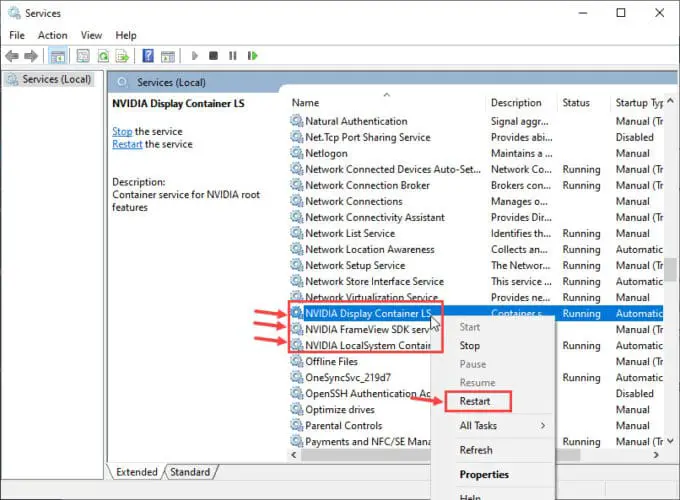This screenshot has width=680, height=500.
Task: Select the Network Location Awareness row
Action: point(476,249)
